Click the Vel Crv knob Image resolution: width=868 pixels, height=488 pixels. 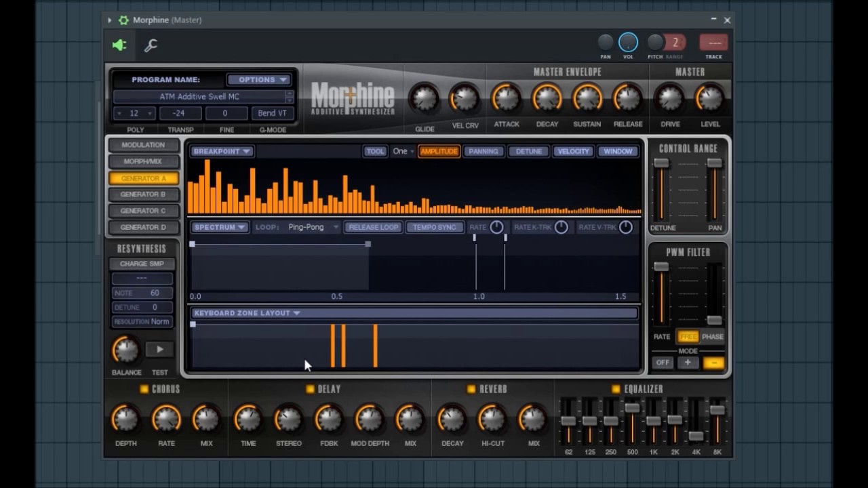(465, 98)
